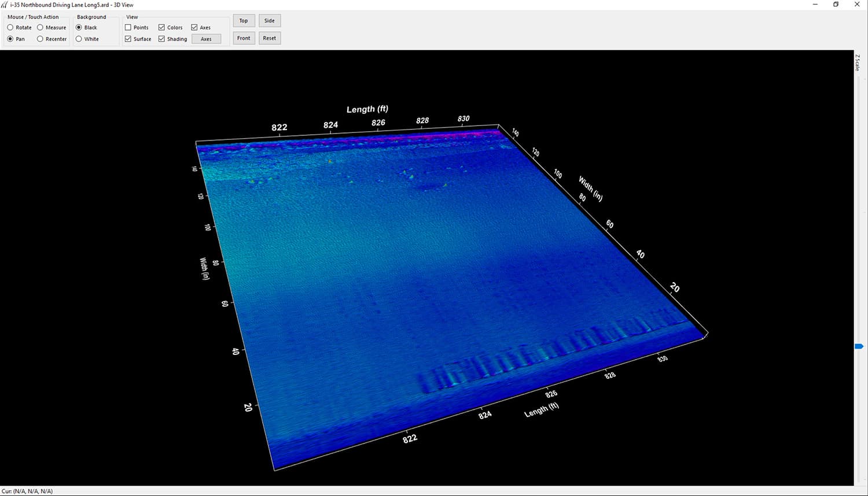This screenshot has width=868, height=496.
Task: Click the top Length (ft) axis label
Action: pyautogui.click(x=367, y=109)
